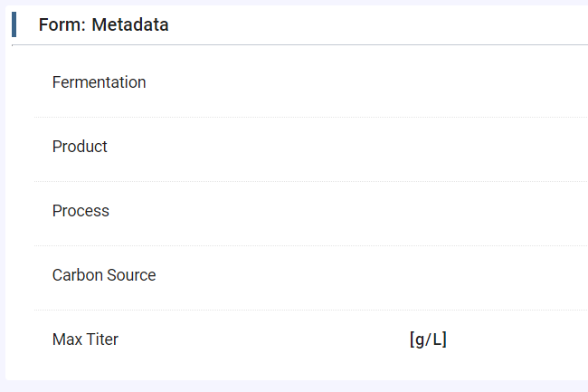This screenshot has width=588, height=392.
Task: Click the word "Source" in Carbon Source
Action: tap(132, 275)
